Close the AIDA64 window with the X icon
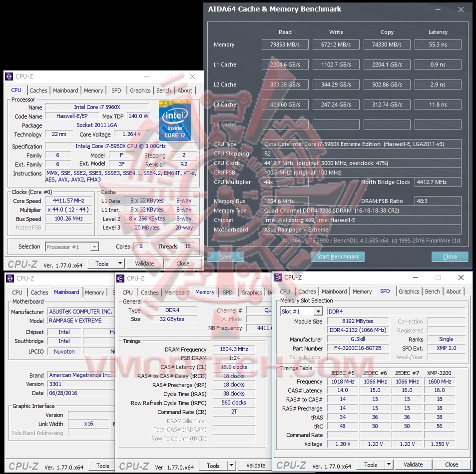This screenshot has height=474, width=476. point(461,9)
